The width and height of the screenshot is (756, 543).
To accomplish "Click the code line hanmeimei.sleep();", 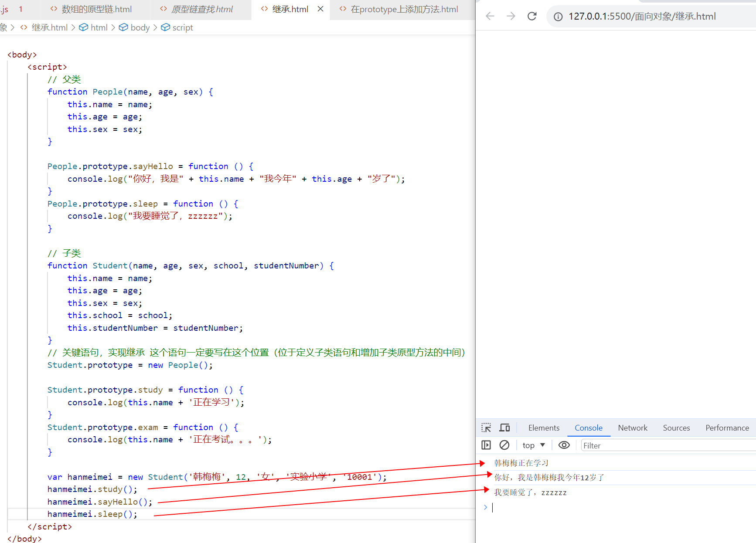I will (x=92, y=514).
